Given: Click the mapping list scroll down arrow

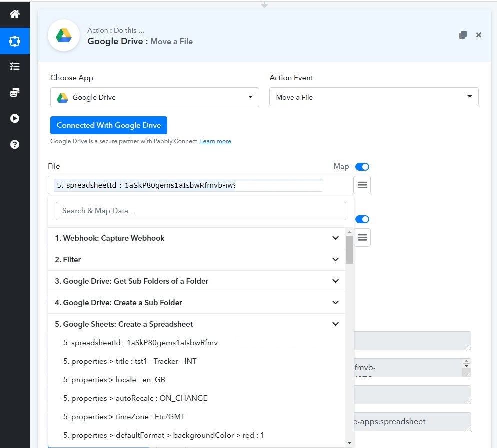Looking at the screenshot, I should point(349,443).
